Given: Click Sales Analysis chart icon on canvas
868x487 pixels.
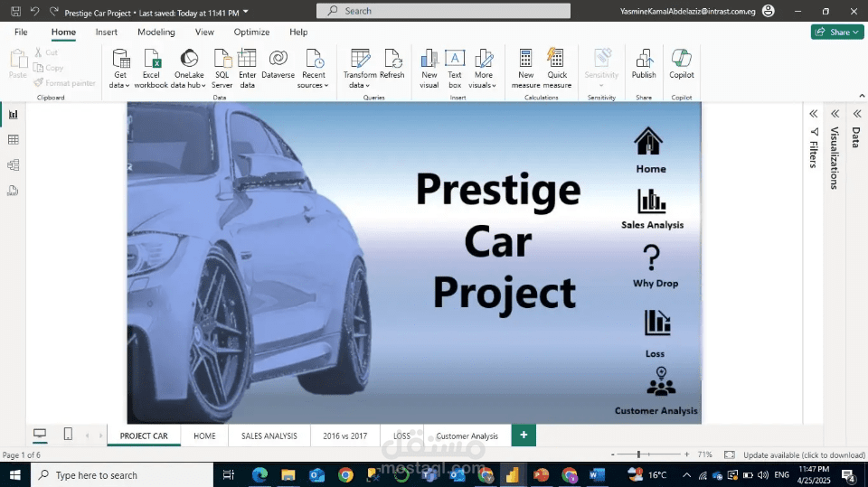Looking at the screenshot, I should click(x=652, y=201).
